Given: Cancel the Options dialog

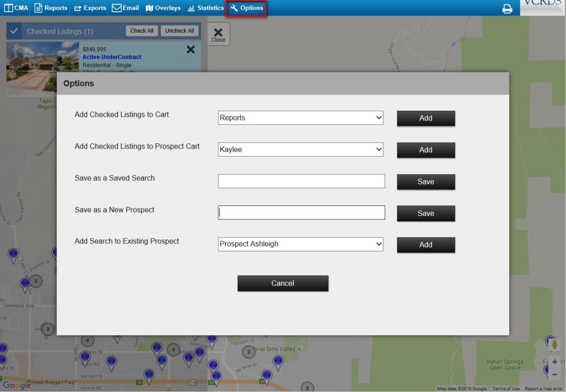Looking at the screenshot, I should (x=283, y=283).
